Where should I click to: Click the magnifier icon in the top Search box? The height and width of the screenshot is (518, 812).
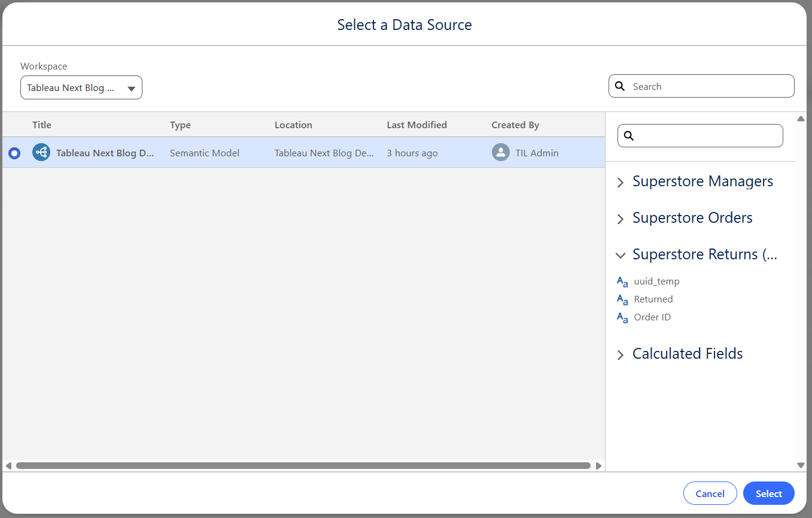(x=621, y=86)
